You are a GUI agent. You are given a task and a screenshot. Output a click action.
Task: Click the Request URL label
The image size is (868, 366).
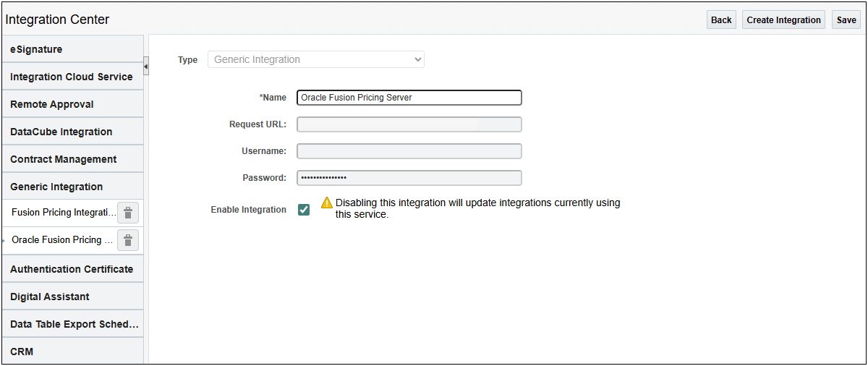258,124
